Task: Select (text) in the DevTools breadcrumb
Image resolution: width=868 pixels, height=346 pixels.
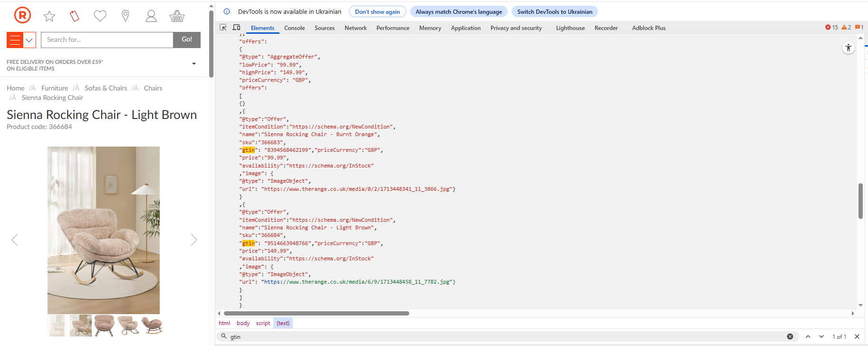Action: 283,323
